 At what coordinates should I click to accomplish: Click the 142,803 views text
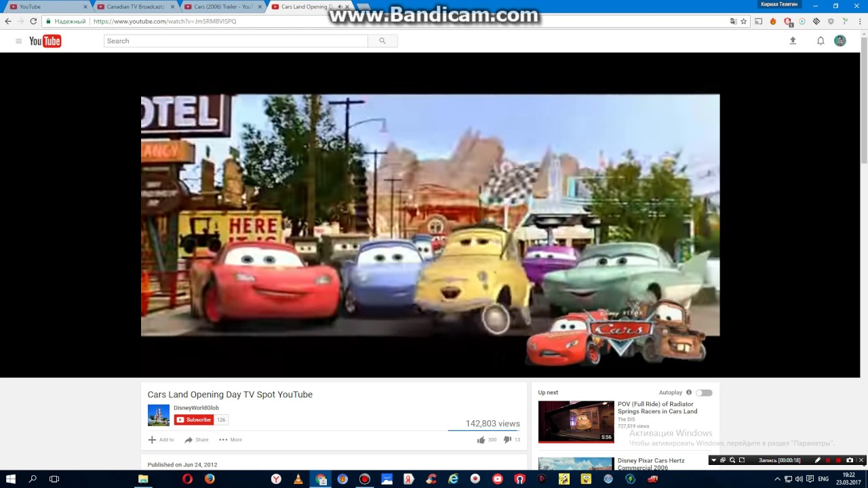point(492,424)
